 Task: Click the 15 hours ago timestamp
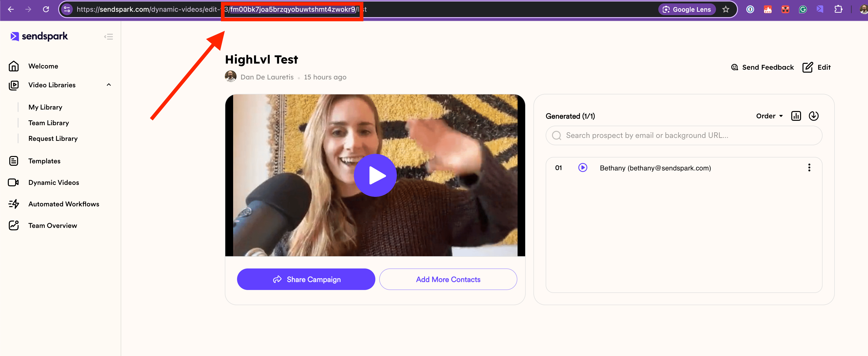pos(325,77)
